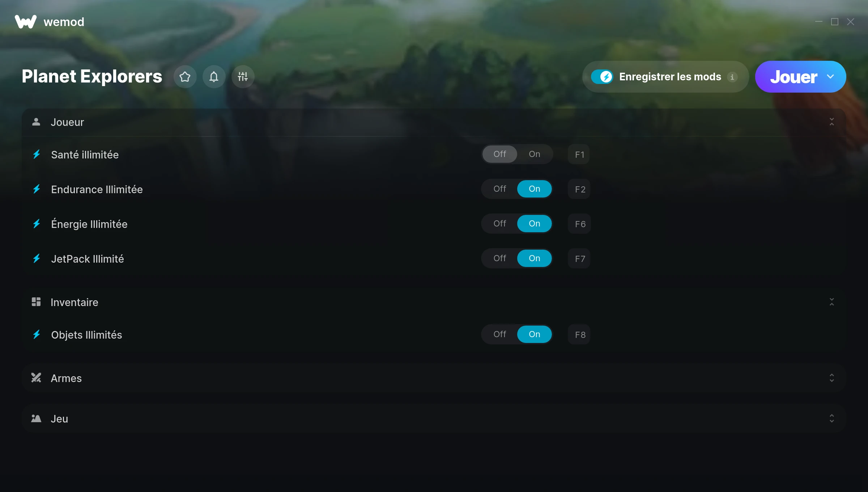The height and width of the screenshot is (492, 868).
Task: Click the F7 hotkey for JetPack Illimité
Action: (x=579, y=259)
